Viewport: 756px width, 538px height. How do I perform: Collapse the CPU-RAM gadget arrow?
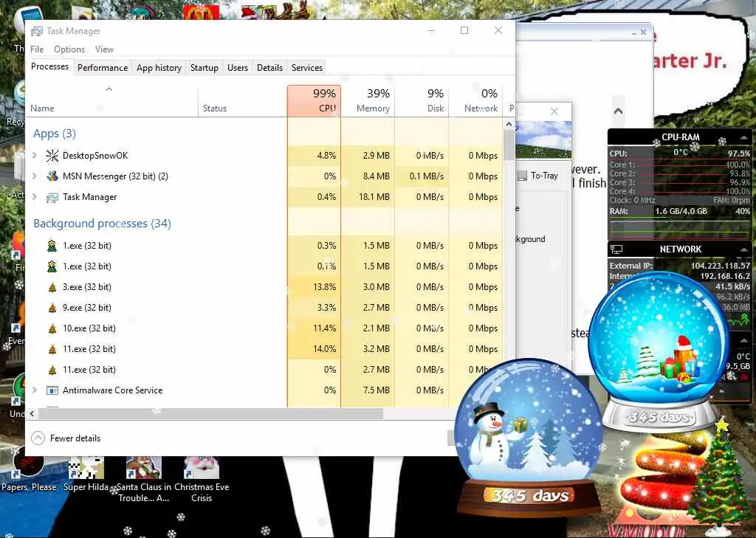tap(744, 138)
